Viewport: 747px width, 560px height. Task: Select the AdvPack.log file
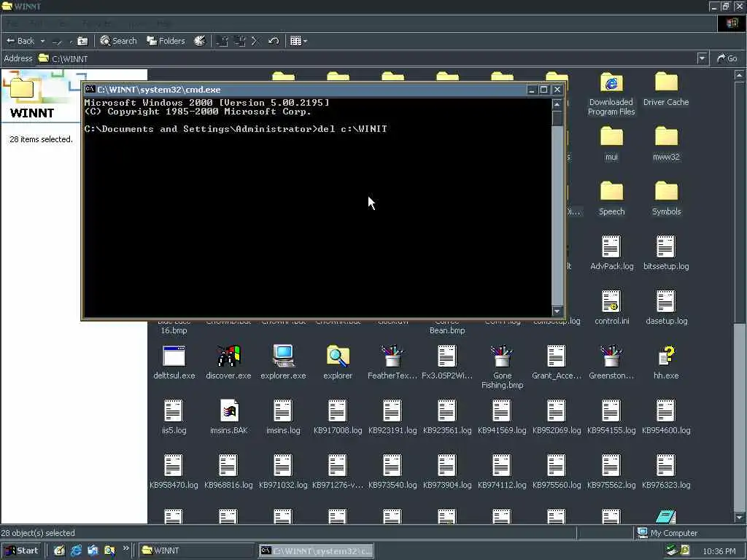[611, 253]
